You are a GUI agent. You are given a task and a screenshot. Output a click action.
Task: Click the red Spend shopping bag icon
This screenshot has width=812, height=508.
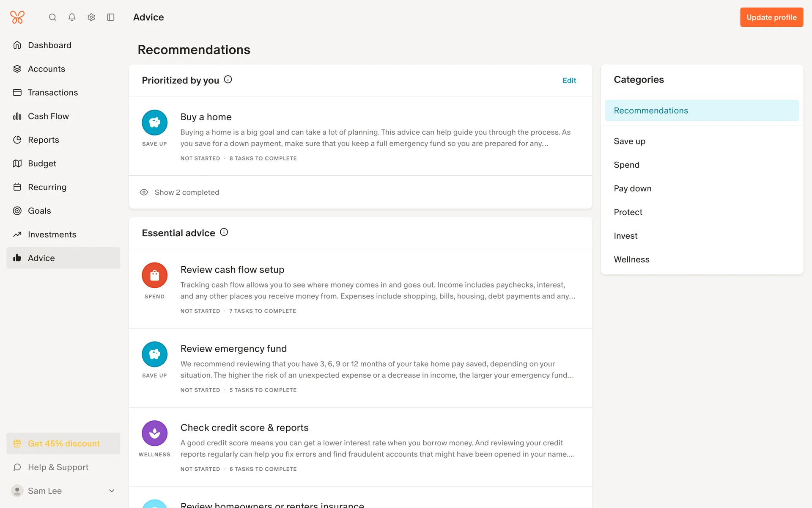[154, 275]
